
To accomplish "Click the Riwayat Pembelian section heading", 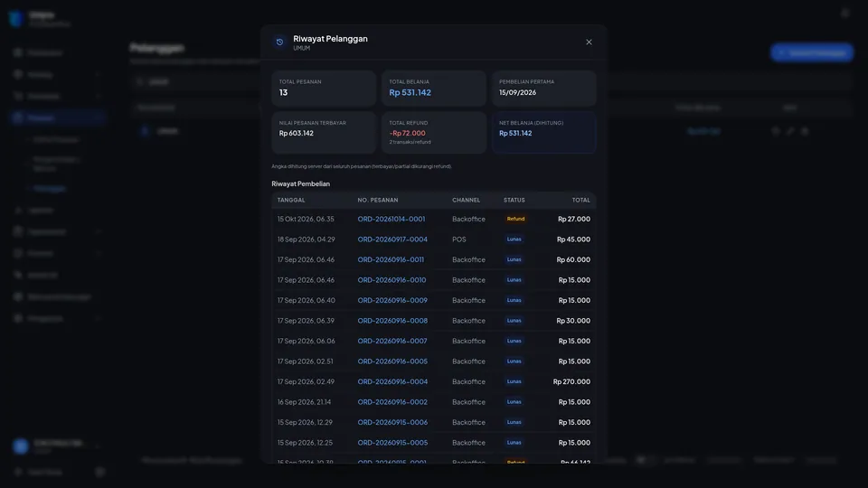I will [x=300, y=183].
